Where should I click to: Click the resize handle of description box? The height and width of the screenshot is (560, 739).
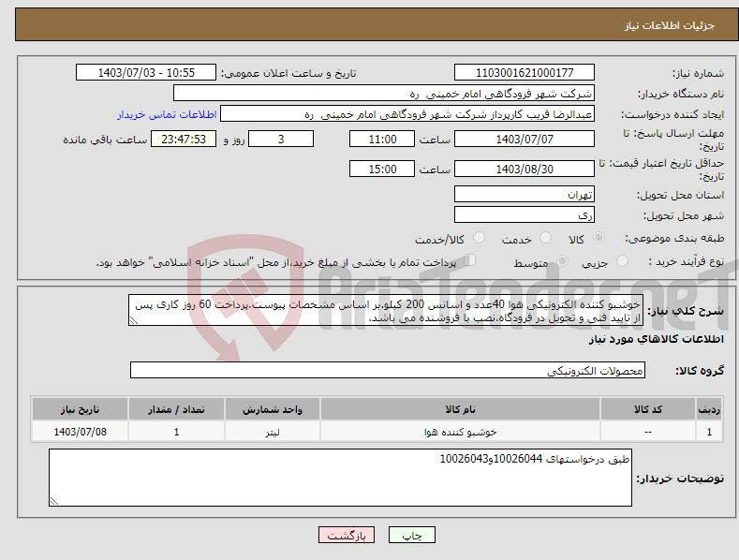point(134,320)
